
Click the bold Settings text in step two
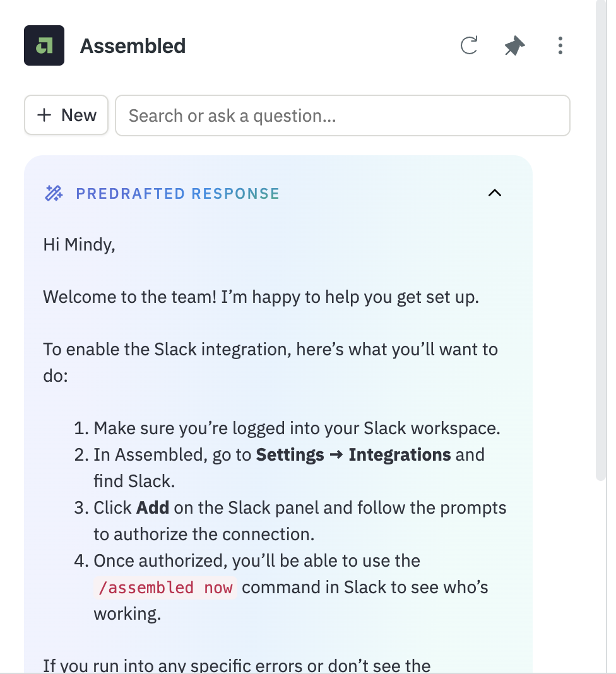pyautogui.click(x=290, y=455)
